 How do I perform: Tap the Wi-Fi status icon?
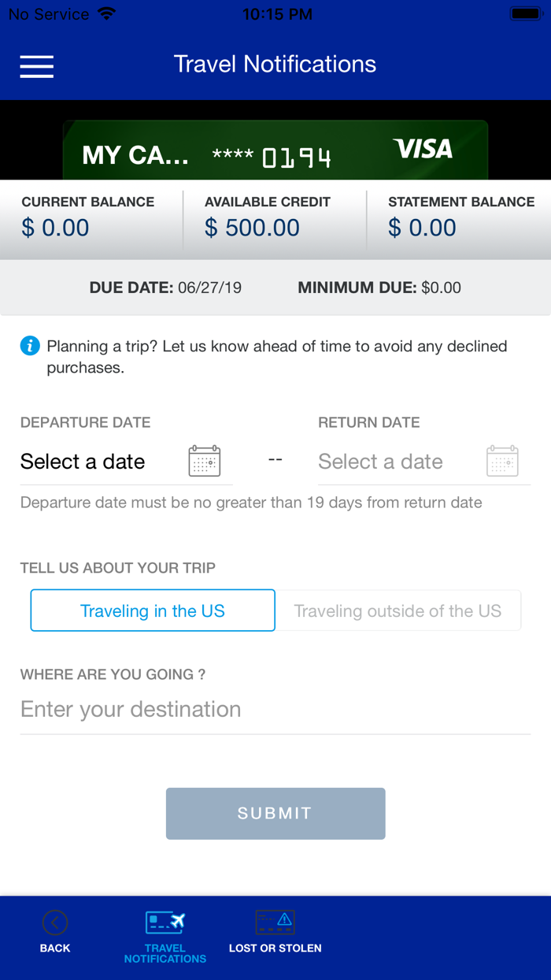[105, 14]
